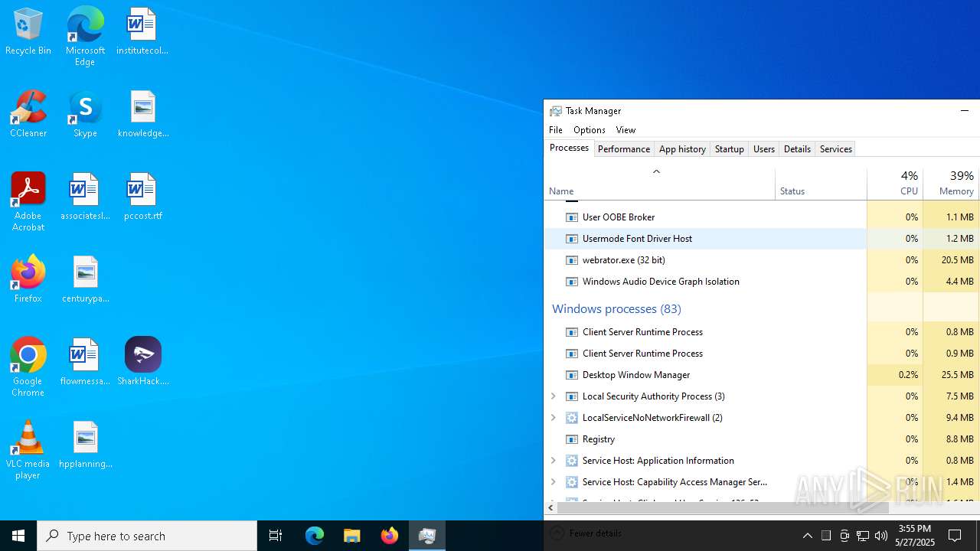Image resolution: width=980 pixels, height=551 pixels.
Task: Select flowmessa... Word document icon
Action: [85, 363]
